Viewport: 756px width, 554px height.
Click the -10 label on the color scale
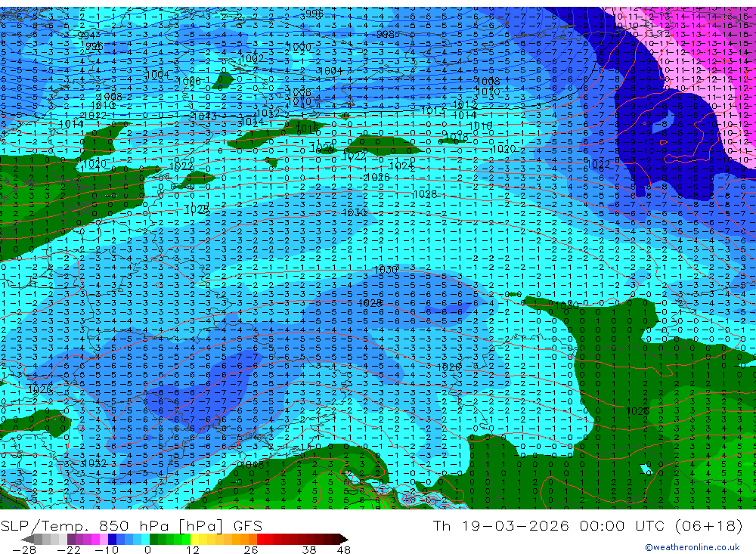tap(106, 550)
